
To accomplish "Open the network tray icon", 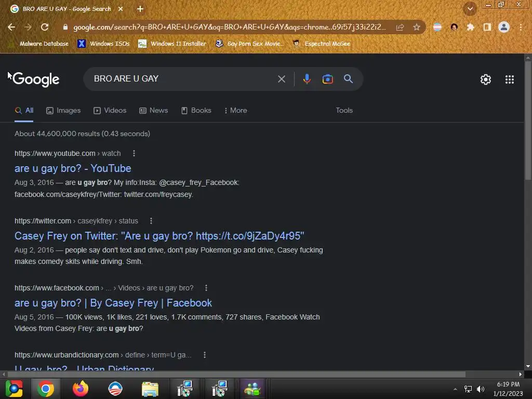I will [x=468, y=389].
